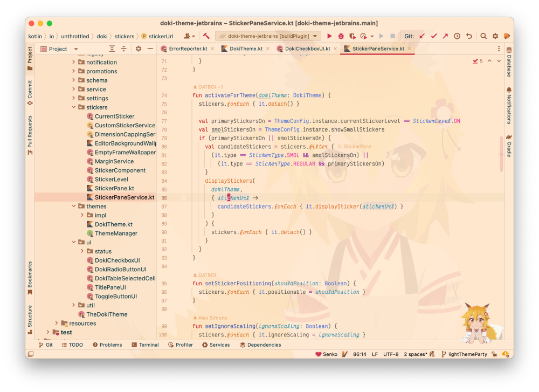Click the Senko heart theme indicator
Screen dimensions: 539x392
[326, 354]
